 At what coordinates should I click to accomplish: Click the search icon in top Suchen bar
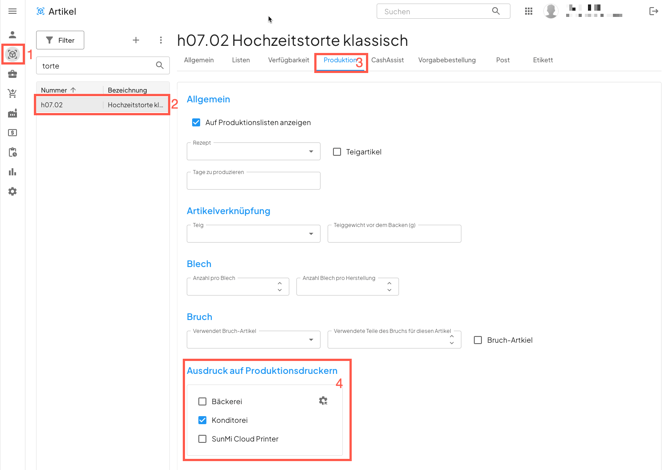pyautogui.click(x=496, y=11)
